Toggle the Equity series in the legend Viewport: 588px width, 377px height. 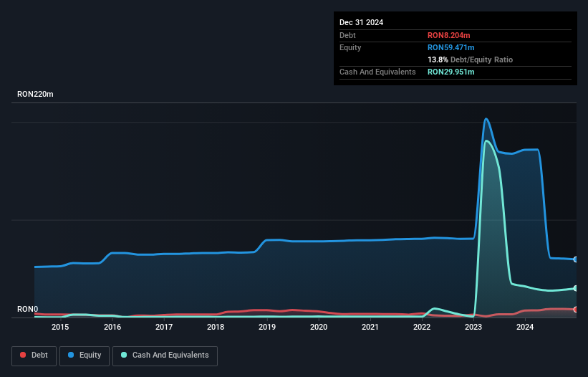point(85,355)
